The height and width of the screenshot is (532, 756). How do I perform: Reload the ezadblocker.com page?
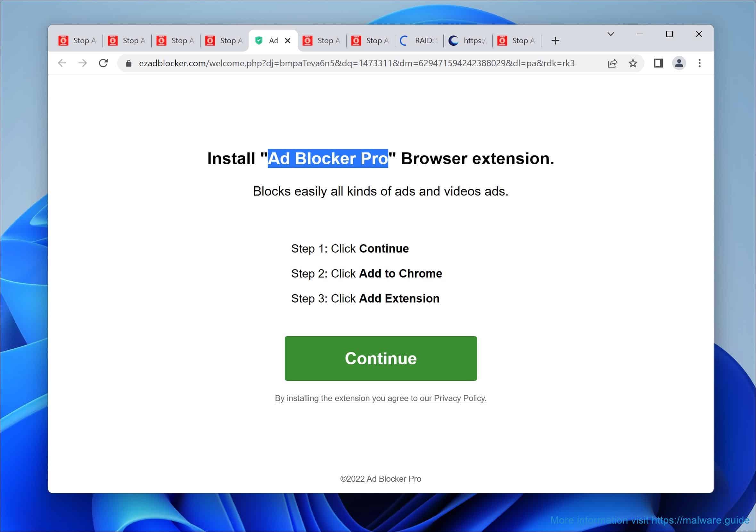point(103,63)
